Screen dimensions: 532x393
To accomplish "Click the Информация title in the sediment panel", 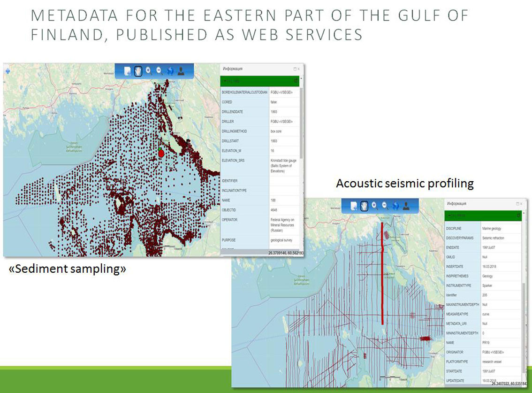I will (232, 69).
